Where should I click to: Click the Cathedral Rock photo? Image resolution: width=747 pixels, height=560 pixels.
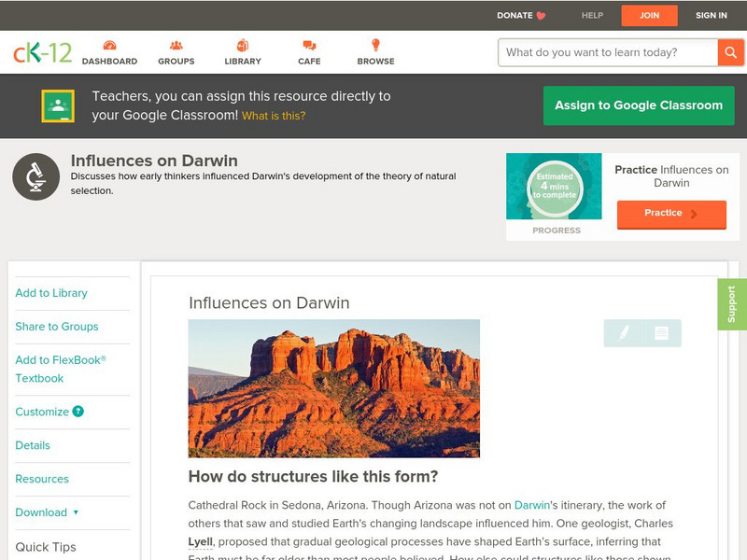[334, 388]
